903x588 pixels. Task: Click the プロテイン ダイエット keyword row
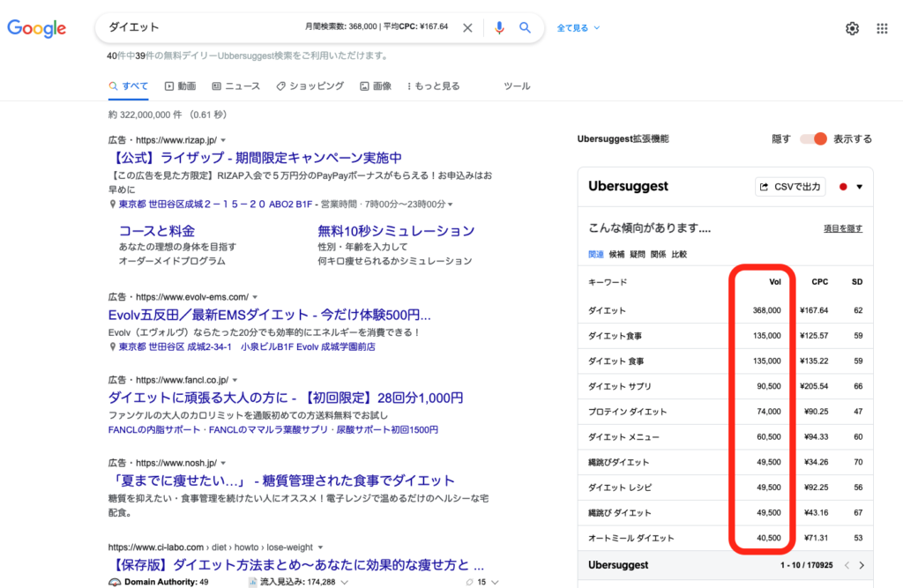pyautogui.click(x=725, y=412)
